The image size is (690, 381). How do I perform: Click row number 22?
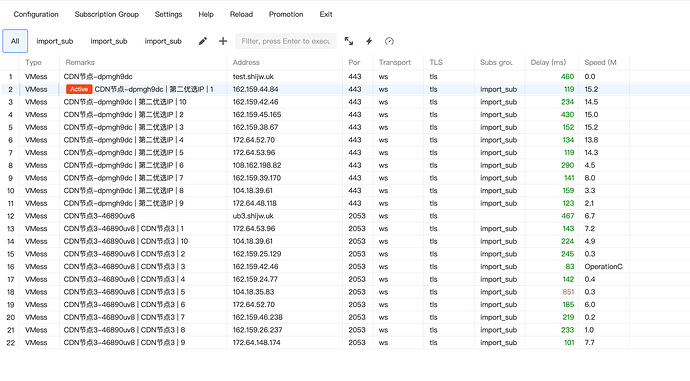coord(11,343)
